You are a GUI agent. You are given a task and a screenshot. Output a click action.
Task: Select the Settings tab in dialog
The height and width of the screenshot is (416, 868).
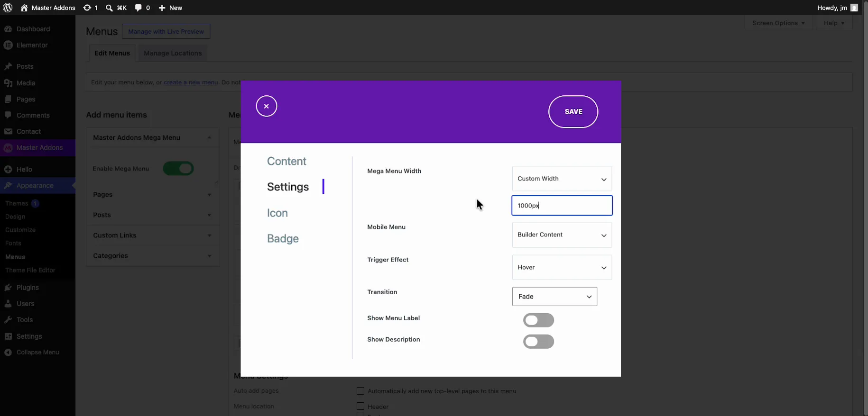tap(288, 187)
